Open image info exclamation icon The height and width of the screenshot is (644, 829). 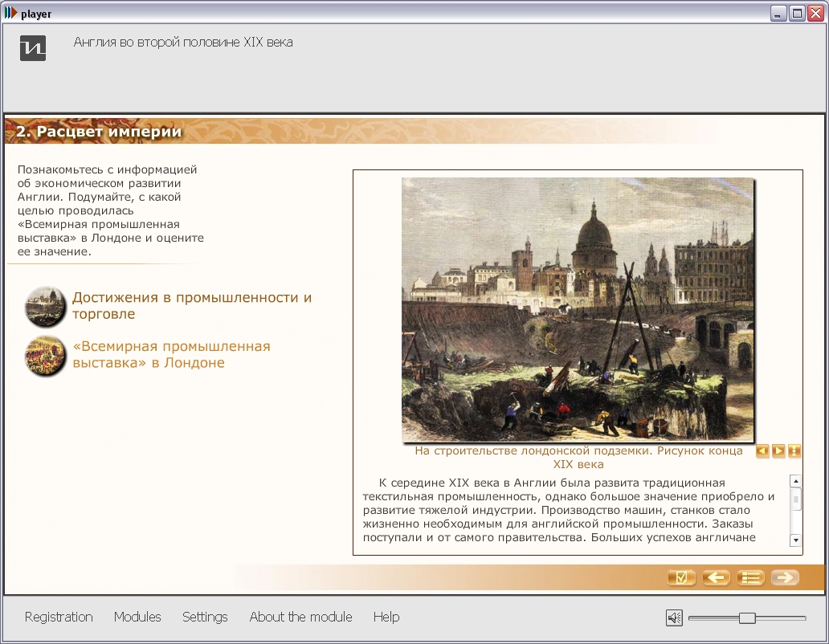[x=794, y=450]
